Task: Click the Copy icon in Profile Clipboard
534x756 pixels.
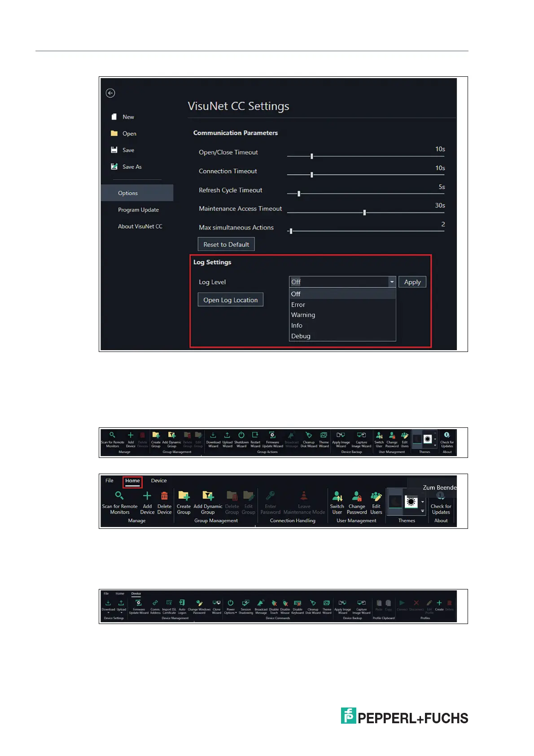Action: tap(388, 603)
